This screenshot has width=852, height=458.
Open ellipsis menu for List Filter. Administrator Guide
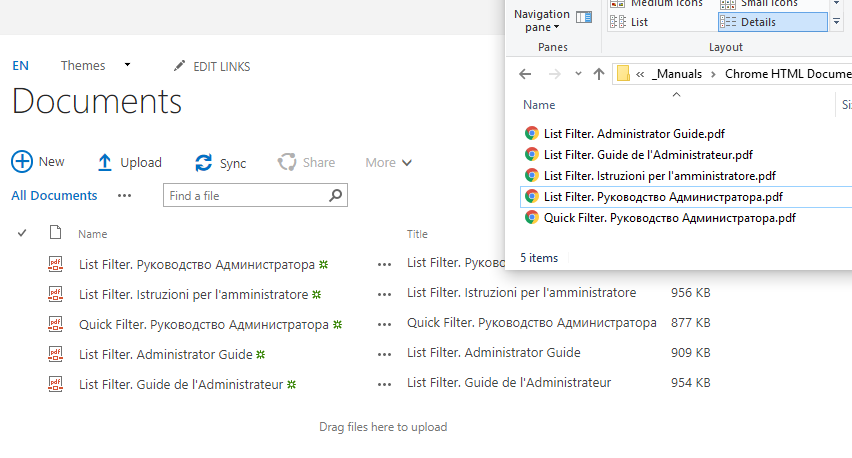[x=384, y=354]
